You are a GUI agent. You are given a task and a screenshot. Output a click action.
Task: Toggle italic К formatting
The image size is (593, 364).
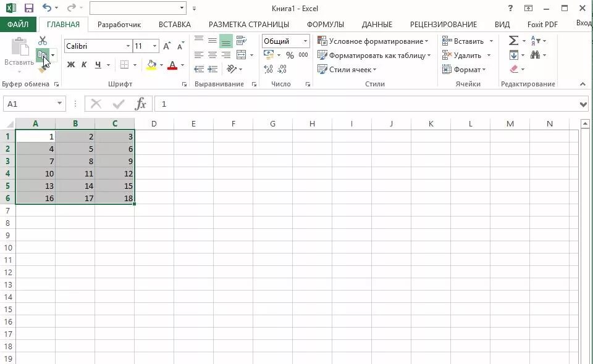coord(84,65)
